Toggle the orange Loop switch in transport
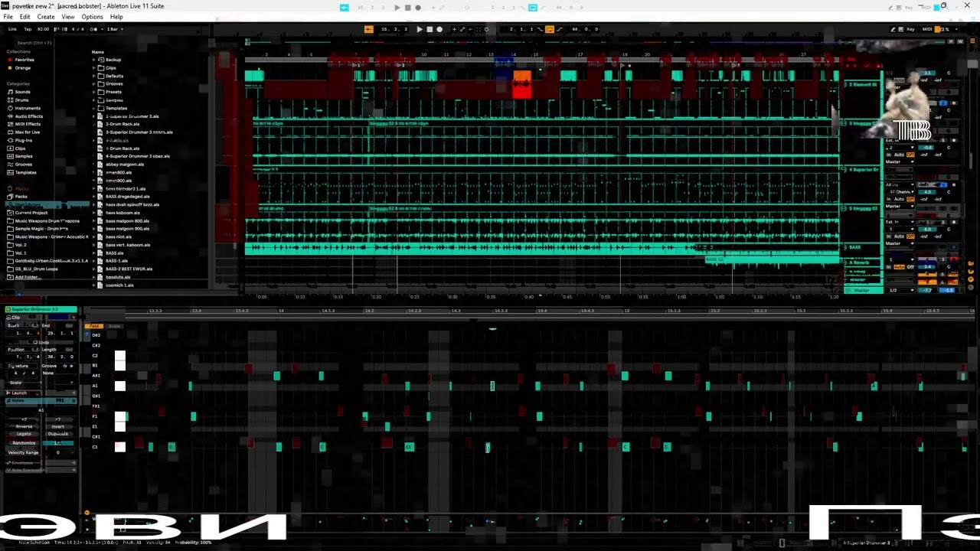 click(x=549, y=29)
